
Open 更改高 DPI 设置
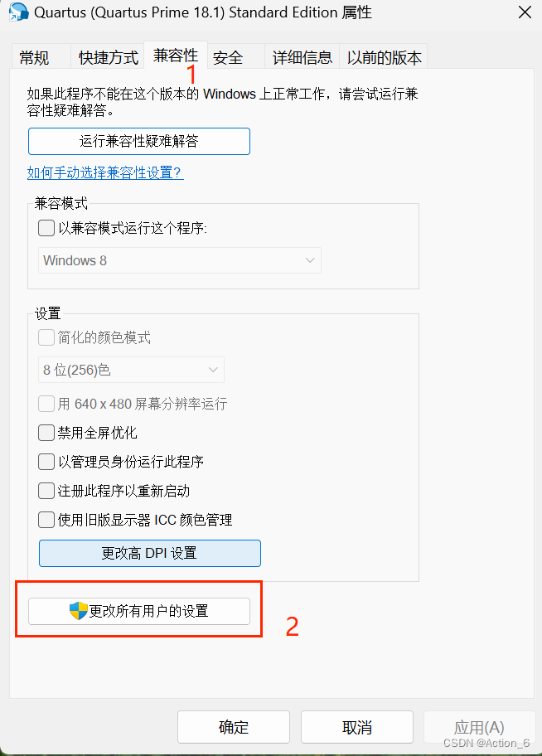pos(149,553)
